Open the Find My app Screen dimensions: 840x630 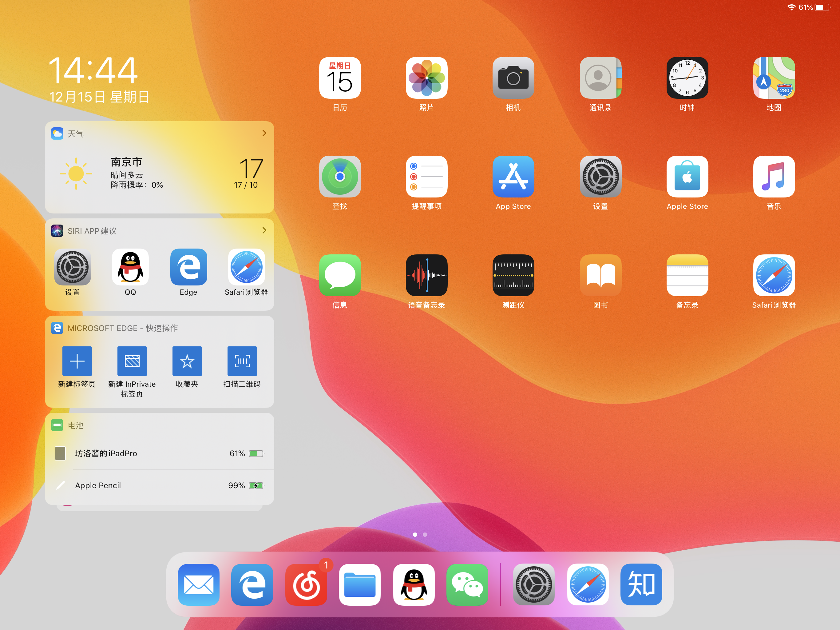pos(339,177)
